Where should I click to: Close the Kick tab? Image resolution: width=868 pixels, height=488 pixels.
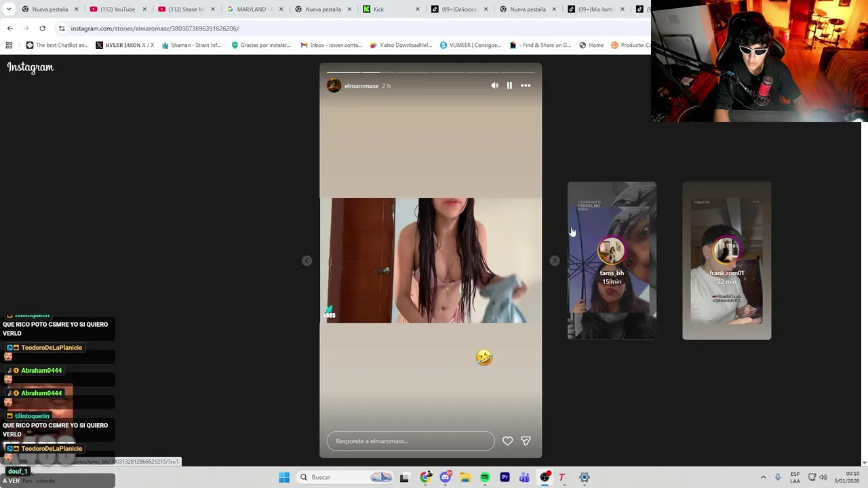tap(417, 9)
